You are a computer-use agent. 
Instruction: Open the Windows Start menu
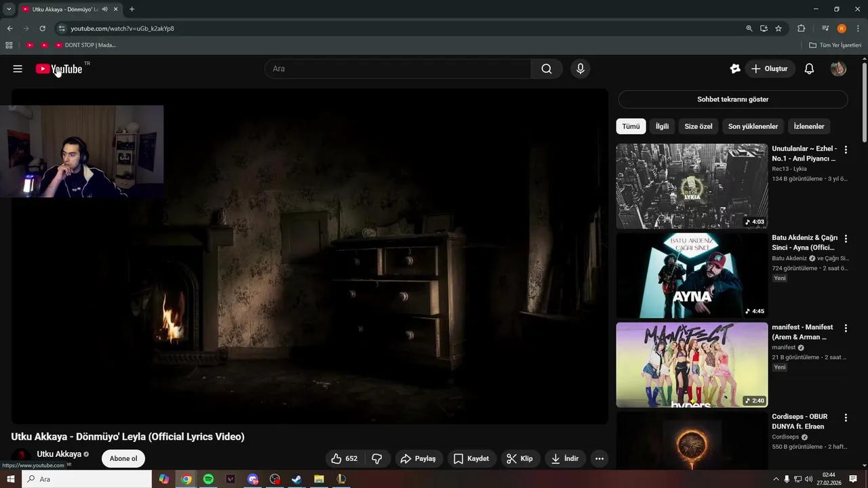coord(11,479)
